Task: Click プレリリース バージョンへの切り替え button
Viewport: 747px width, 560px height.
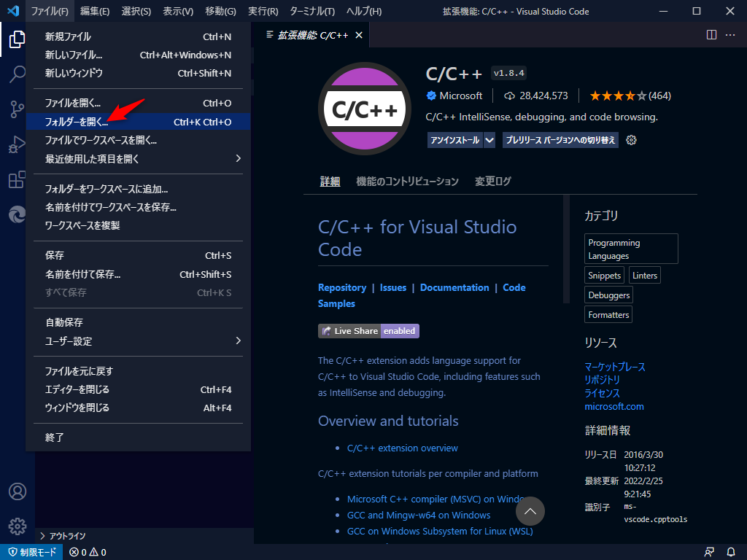Action: [560, 141]
